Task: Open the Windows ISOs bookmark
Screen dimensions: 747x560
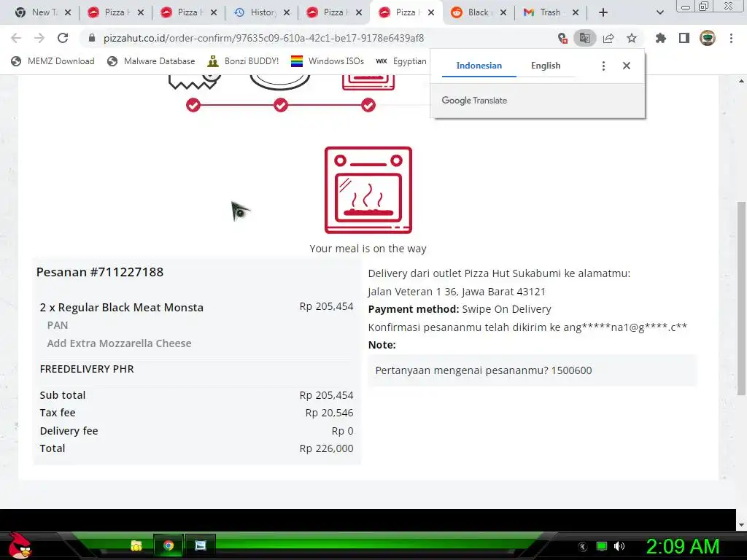Action: pos(328,61)
